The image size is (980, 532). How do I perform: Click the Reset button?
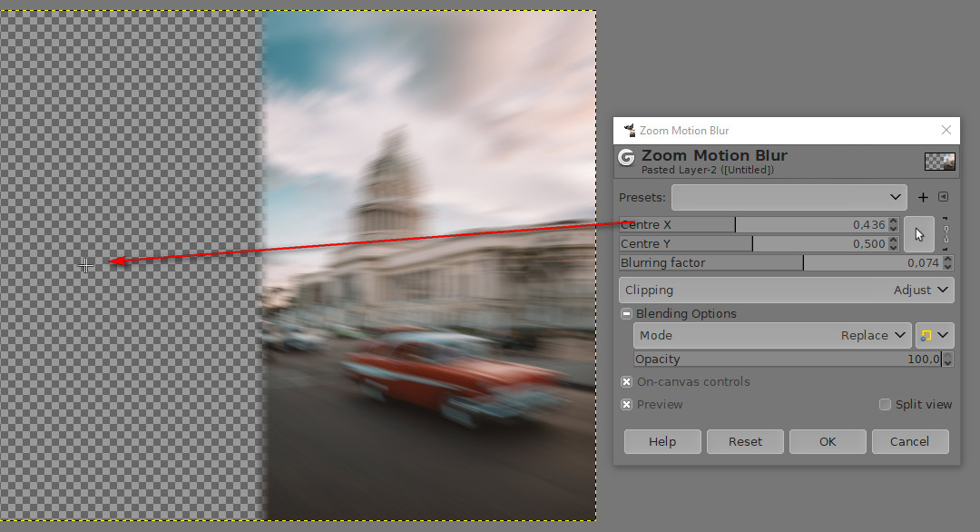745,441
